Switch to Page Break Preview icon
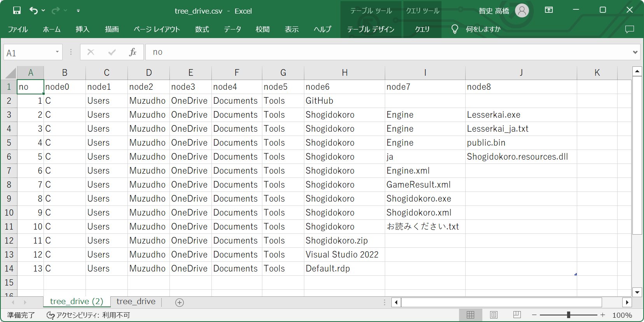The image size is (644, 322). pos(517,315)
